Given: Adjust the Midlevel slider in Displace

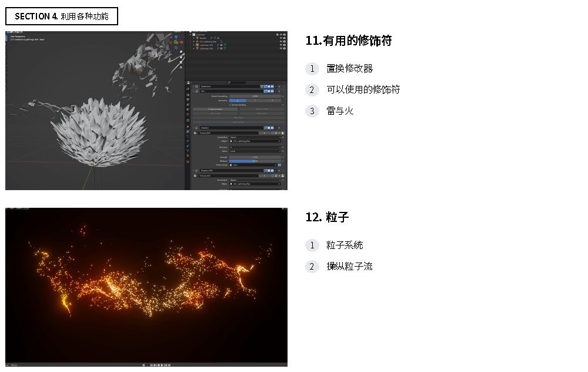Looking at the screenshot, I should pyautogui.click(x=254, y=161).
